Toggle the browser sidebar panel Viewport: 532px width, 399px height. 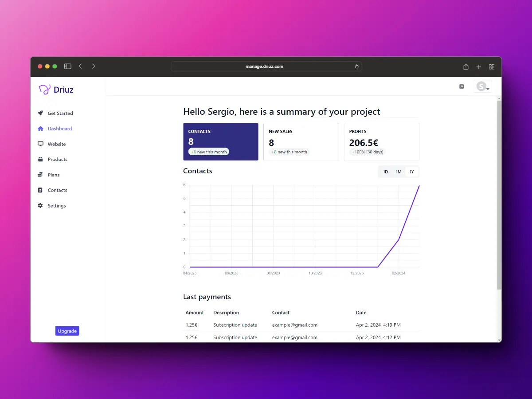point(68,66)
